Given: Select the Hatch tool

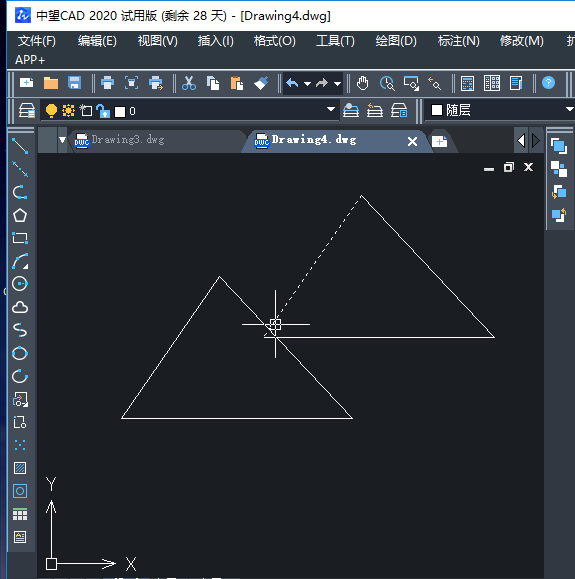Looking at the screenshot, I should [20, 468].
